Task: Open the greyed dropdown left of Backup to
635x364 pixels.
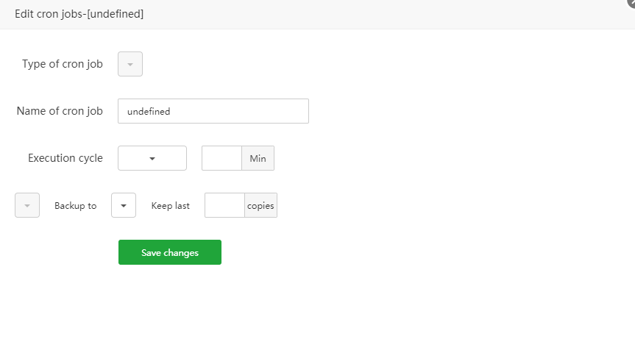Action: tap(27, 205)
